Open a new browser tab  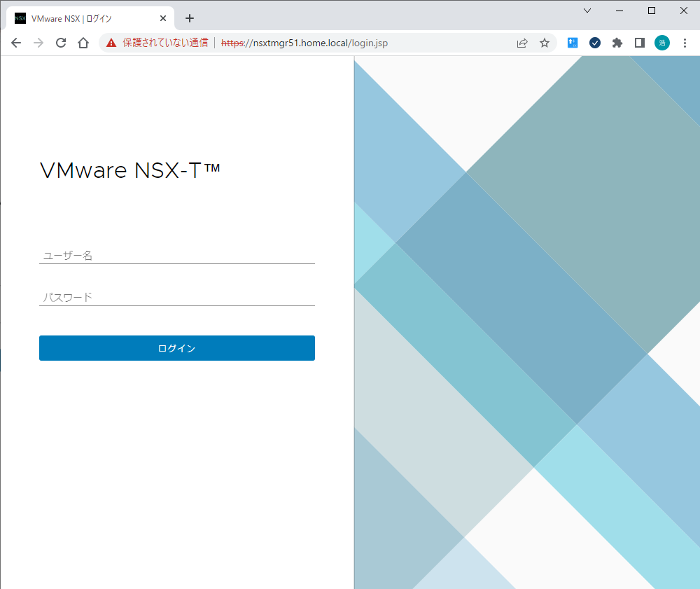189,18
